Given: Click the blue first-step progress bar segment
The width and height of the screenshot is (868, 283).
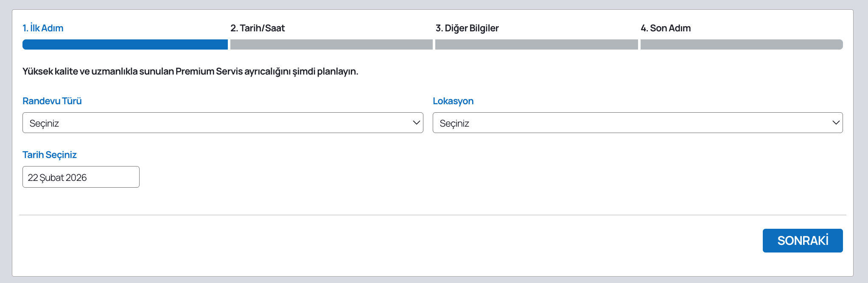Looking at the screenshot, I should click(x=125, y=44).
